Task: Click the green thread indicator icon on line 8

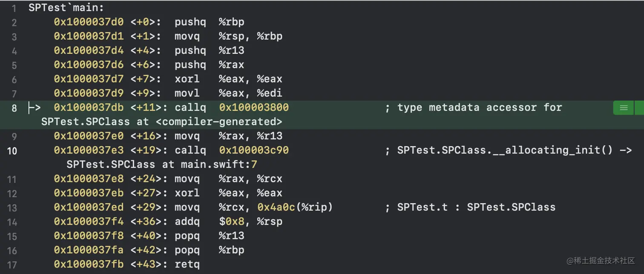Action: pos(624,108)
